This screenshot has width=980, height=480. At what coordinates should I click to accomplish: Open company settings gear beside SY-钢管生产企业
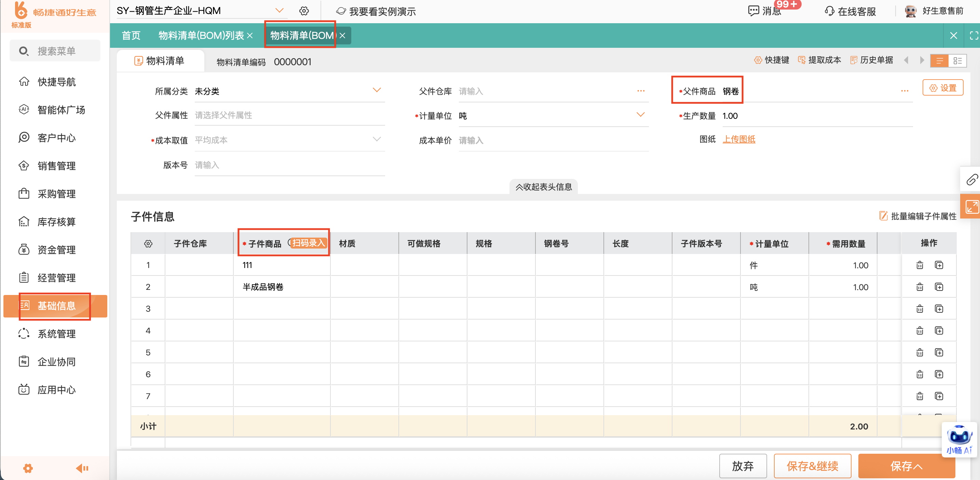pos(303,11)
